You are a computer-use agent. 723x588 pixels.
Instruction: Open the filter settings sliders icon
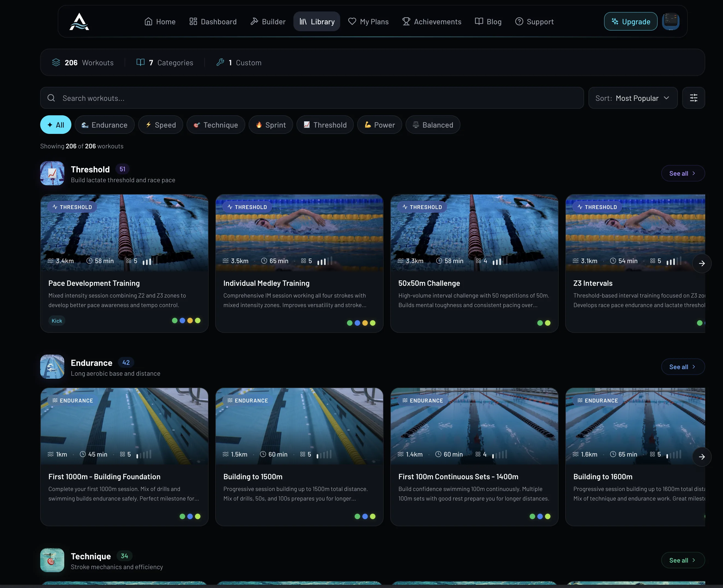coord(693,98)
